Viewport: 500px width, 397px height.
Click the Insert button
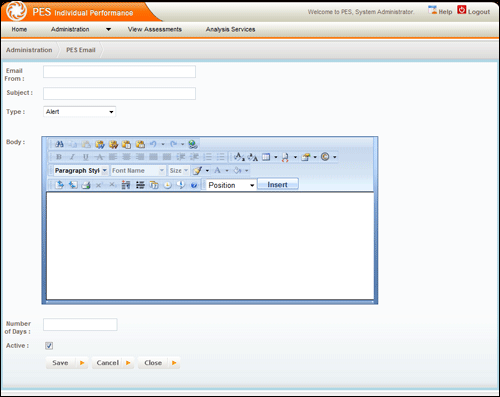pos(278,185)
